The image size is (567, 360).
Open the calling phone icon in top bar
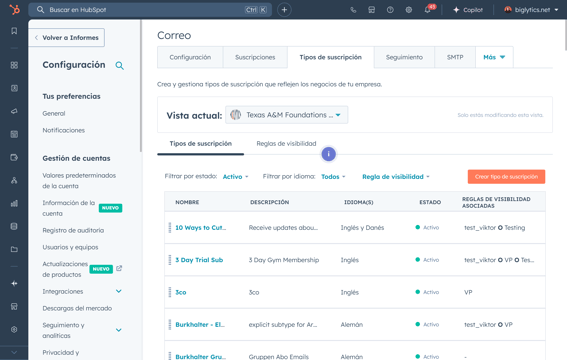(353, 10)
